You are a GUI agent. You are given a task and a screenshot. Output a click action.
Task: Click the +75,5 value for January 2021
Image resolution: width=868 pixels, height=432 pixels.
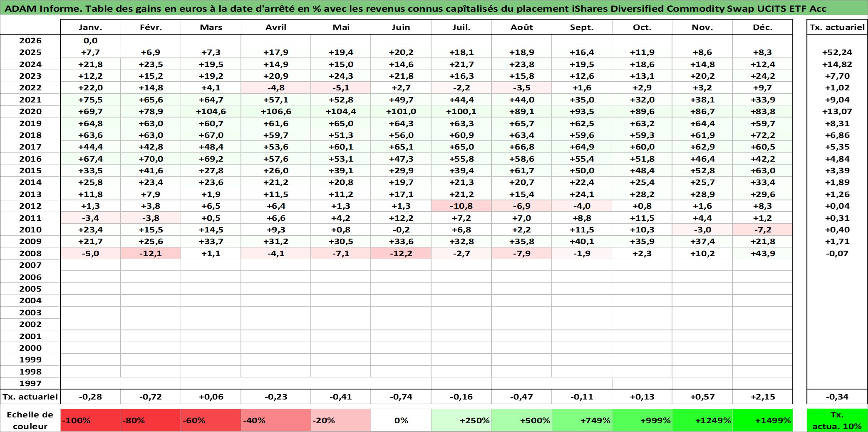(x=90, y=100)
